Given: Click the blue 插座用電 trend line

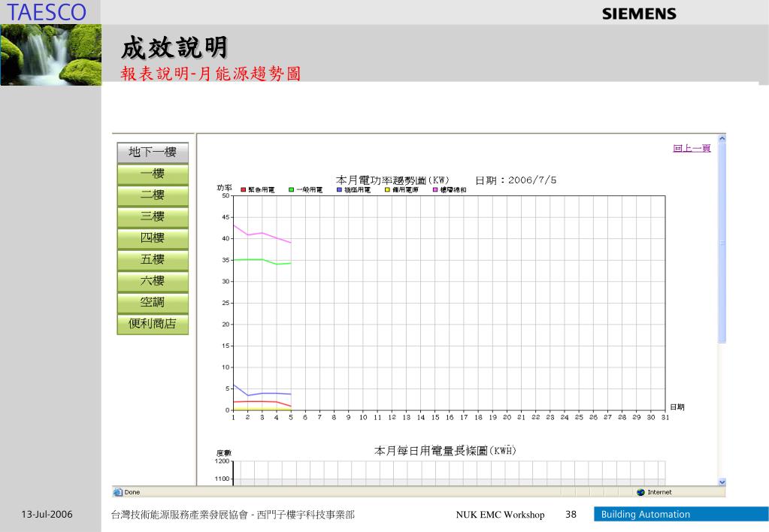Looking at the screenshot, I should click(x=262, y=393).
